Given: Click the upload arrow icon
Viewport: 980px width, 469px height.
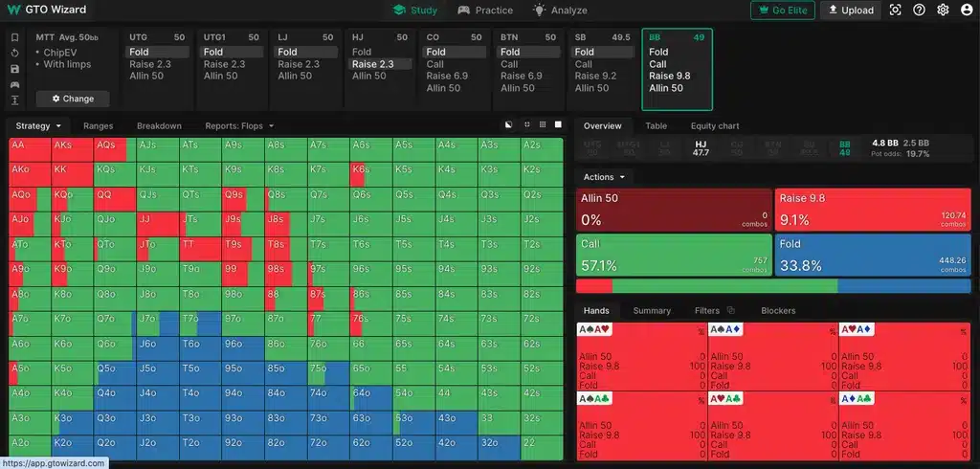Looking at the screenshot, I should pos(833,10).
